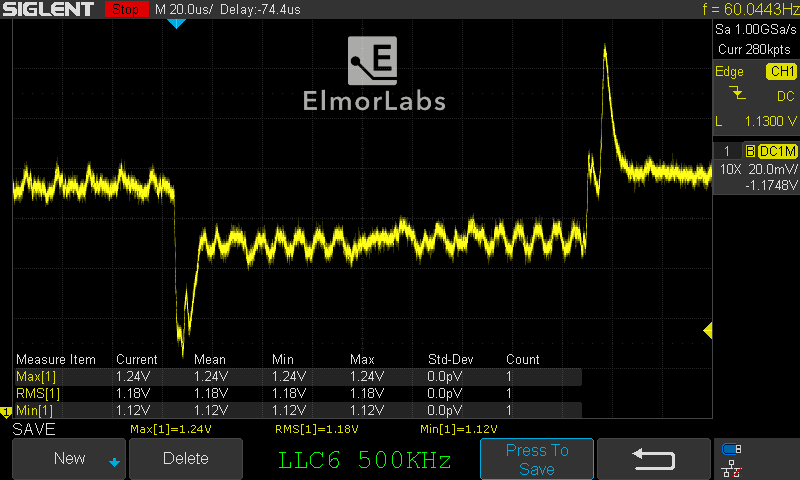Image resolution: width=800 pixels, height=480 pixels.
Task: Click the RMS[1] Mean value 1.18V
Action: pyautogui.click(x=211, y=393)
